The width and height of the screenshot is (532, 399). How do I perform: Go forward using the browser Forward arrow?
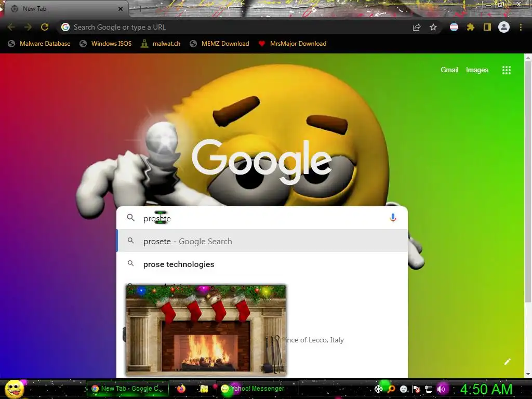tap(28, 27)
